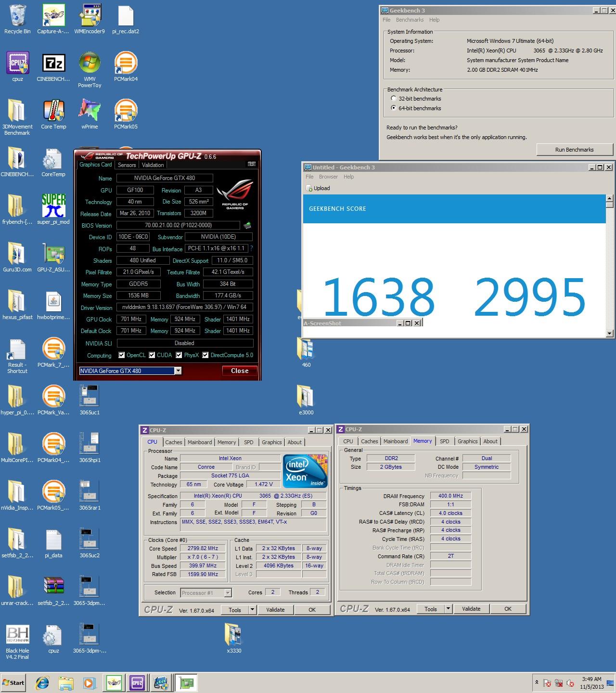
Task: Open File menu in Geekbench 3 window
Action: click(386, 20)
